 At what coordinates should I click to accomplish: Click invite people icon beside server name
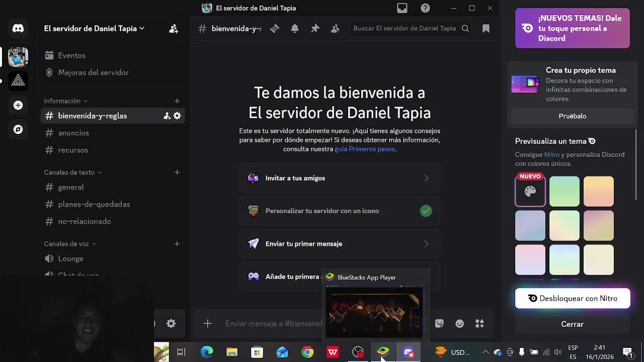pyautogui.click(x=174, y=29)
